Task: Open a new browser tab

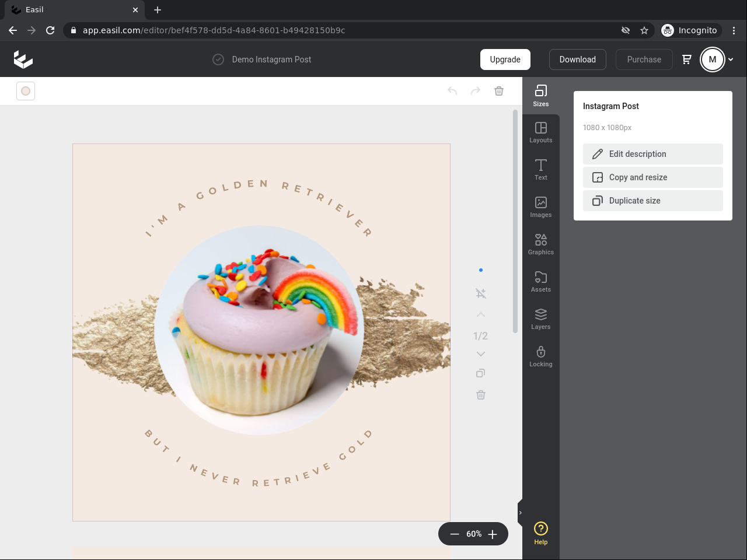Action: coord(158,10)
